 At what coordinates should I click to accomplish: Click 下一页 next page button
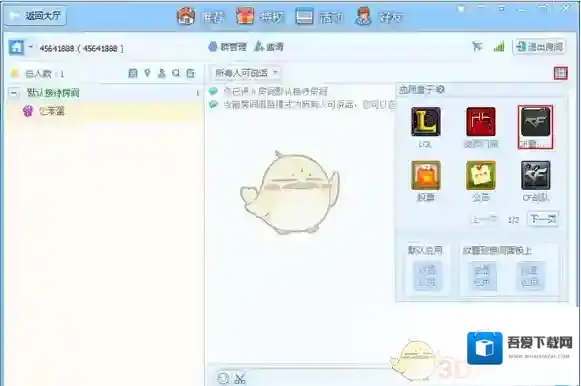click(543, 219)
